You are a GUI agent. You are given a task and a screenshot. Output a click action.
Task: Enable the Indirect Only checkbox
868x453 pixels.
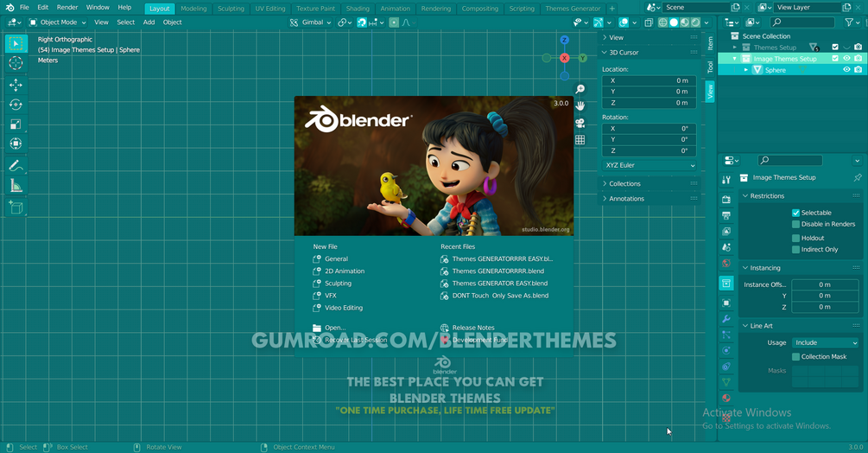[x=795, y=250]
